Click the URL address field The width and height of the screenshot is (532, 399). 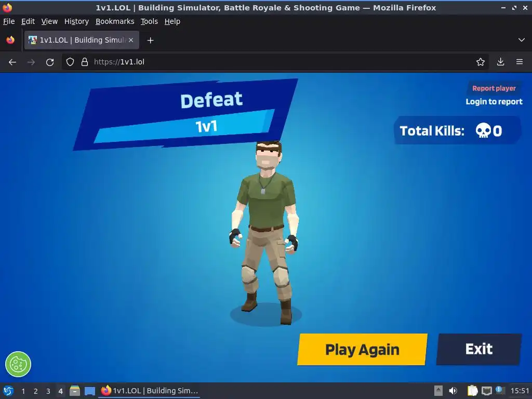click(x=275, y=62)
